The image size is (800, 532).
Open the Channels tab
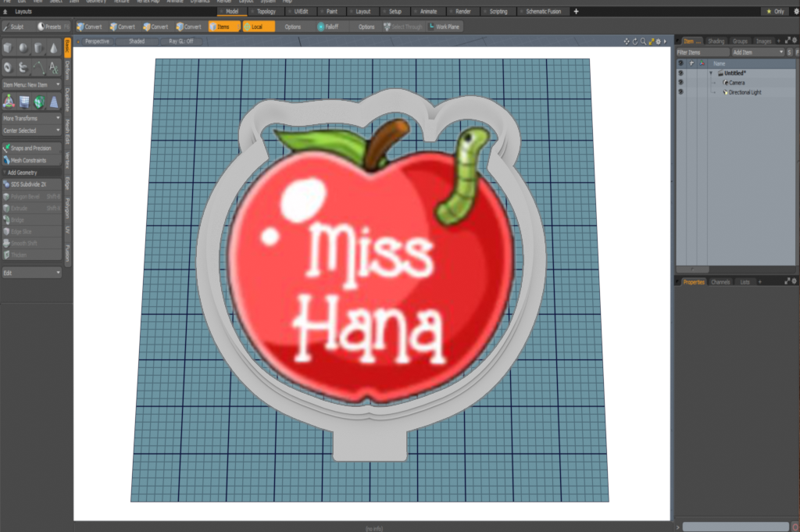720,281
